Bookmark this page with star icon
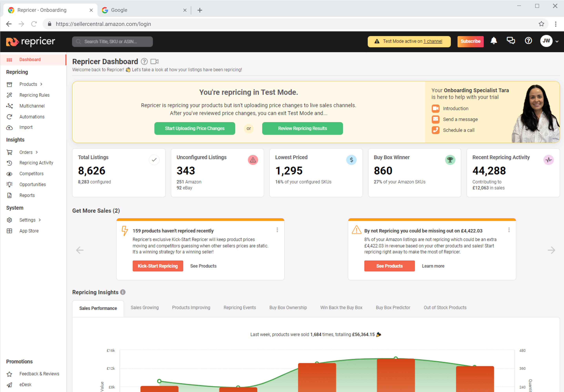Screen dimensions: 564x392 [x=541, y=24]
